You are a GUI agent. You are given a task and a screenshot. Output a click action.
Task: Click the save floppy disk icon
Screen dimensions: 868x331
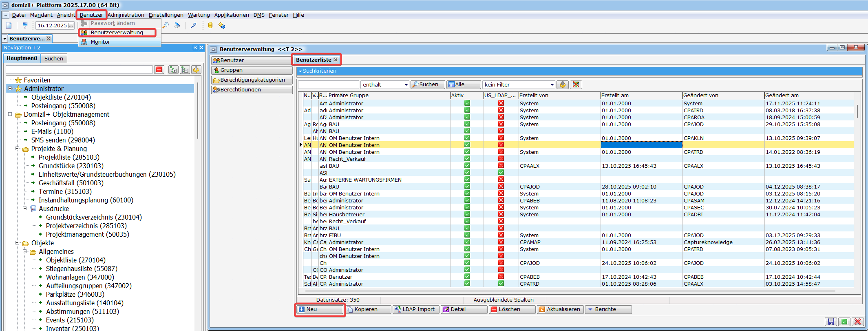click(831, 322)
